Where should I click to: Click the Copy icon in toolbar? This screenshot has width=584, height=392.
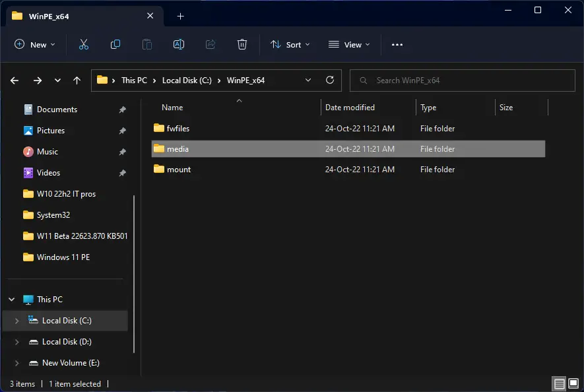[115, 44]
